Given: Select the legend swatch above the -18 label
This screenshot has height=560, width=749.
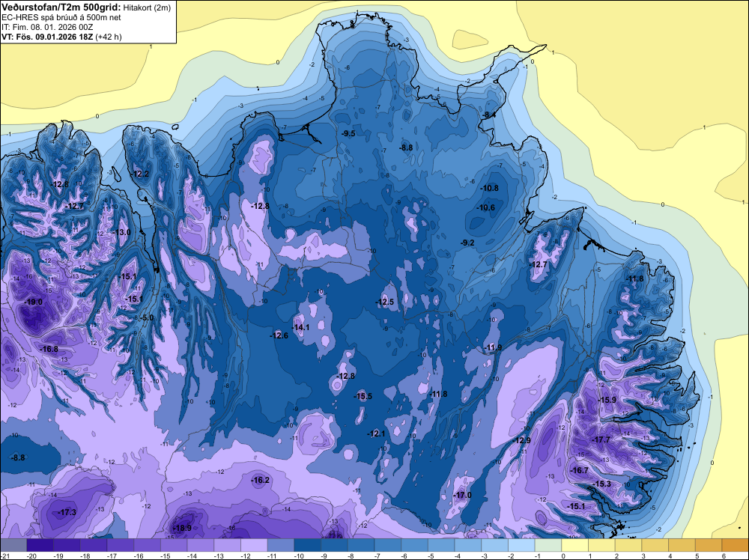Looking at the screenshot, I should point(94,545).
